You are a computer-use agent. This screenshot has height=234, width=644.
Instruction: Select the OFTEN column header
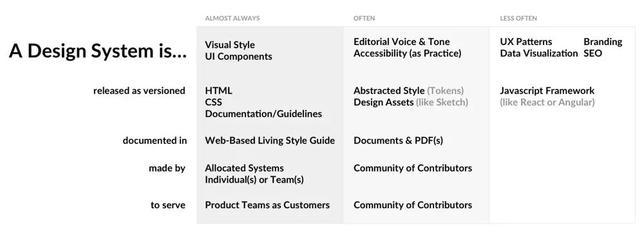[364, 18]
